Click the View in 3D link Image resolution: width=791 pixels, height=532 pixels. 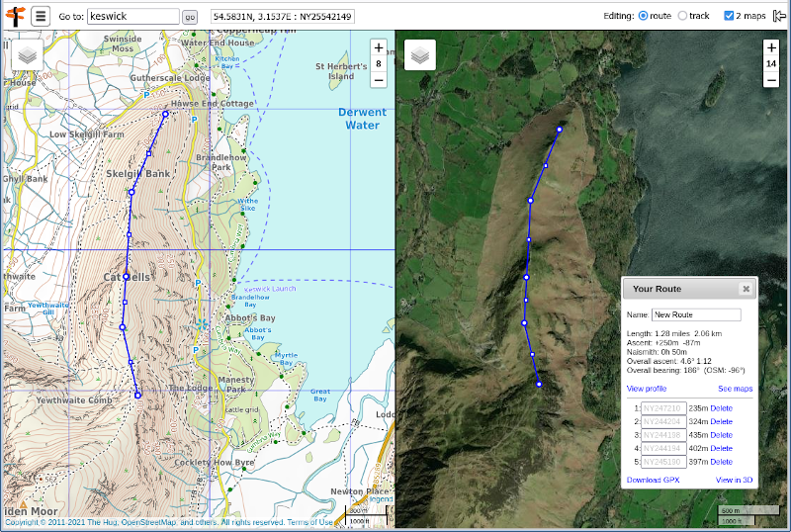tap(734, 480)
